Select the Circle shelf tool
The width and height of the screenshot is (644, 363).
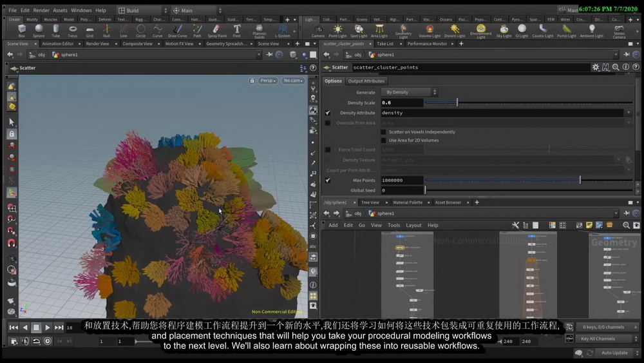point(140,31)
